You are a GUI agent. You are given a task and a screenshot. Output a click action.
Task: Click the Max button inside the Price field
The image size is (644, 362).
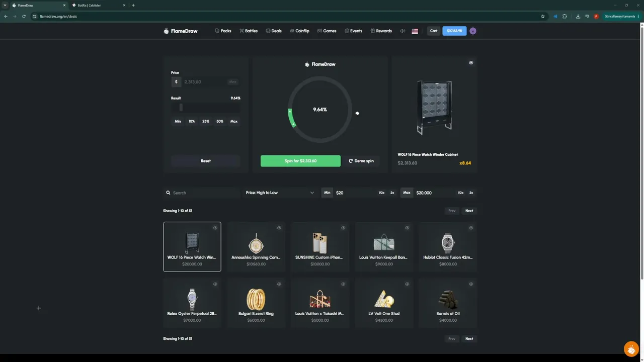[233, 82]
